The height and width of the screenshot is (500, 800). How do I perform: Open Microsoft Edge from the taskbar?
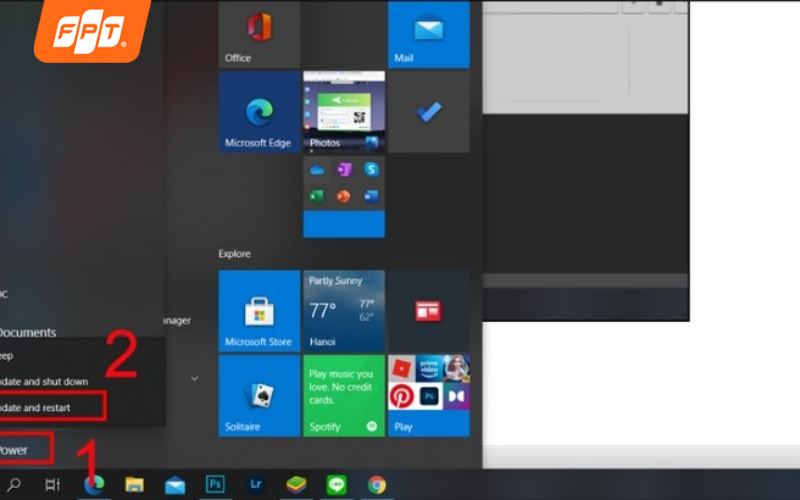pyautogui.click(x=94, y=484)
